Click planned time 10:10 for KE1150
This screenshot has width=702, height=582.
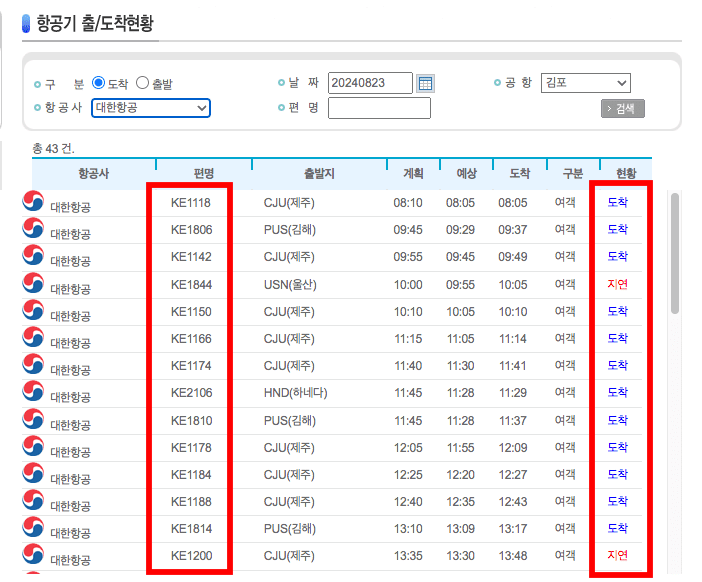click(x=408, y=312)
